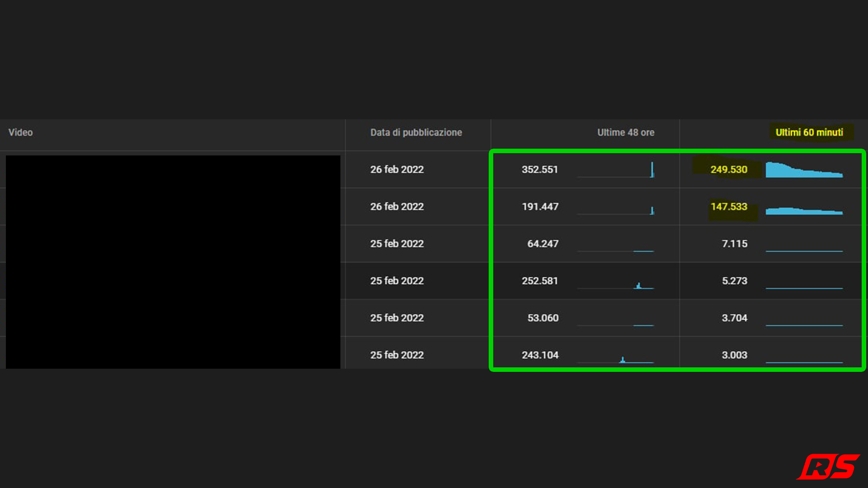Image resolution: width=868 pixels, height=488 pixels.
Task: Click the Video column header
Action: pos(20,132)
